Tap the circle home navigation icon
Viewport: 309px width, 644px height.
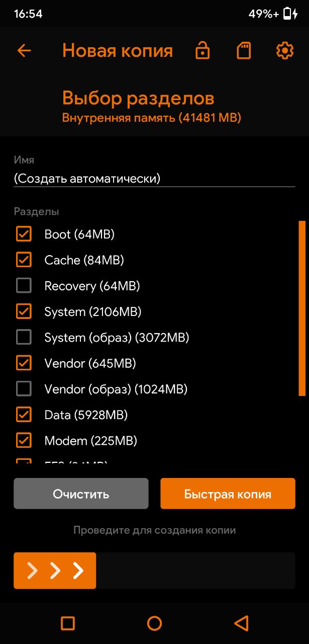154,623
